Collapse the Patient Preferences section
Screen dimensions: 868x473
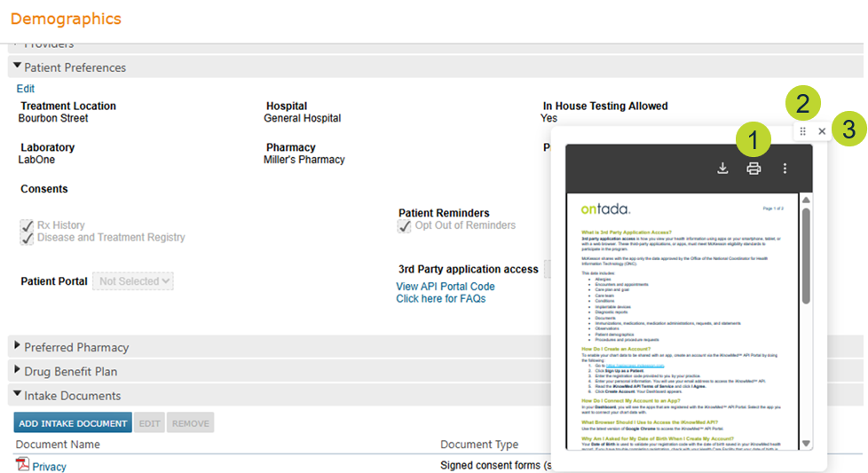17,67
